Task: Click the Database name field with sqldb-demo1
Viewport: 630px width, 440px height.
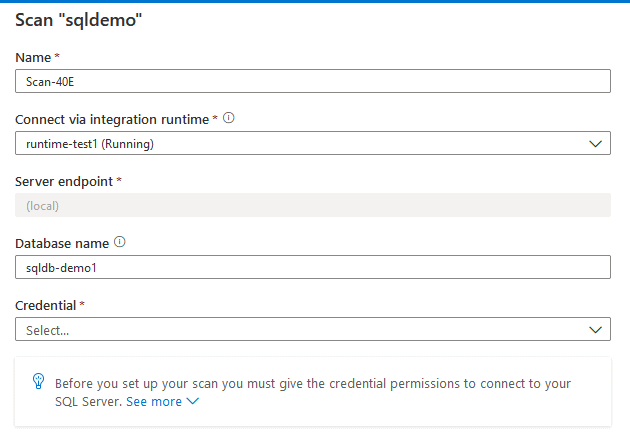Action: click(312, 267)
